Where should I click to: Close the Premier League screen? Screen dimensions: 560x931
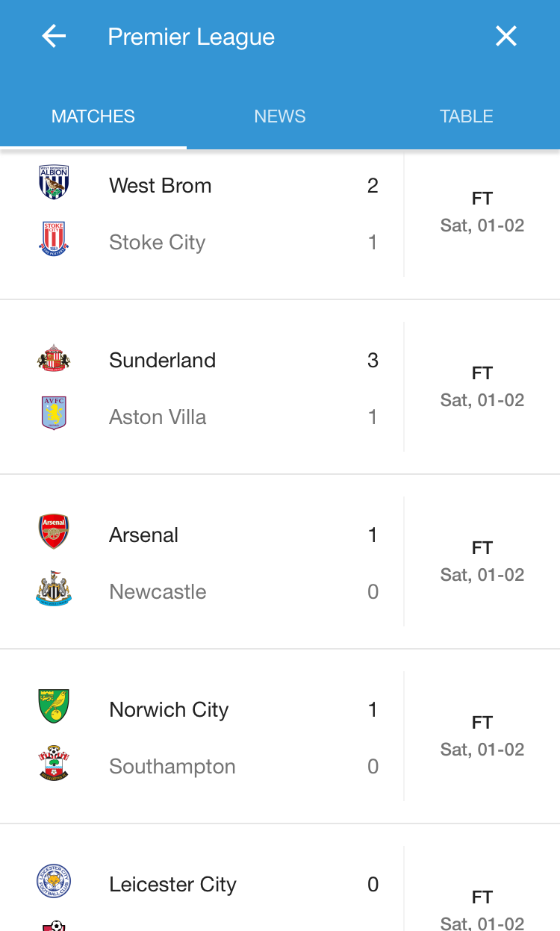[x=506, y=37]
